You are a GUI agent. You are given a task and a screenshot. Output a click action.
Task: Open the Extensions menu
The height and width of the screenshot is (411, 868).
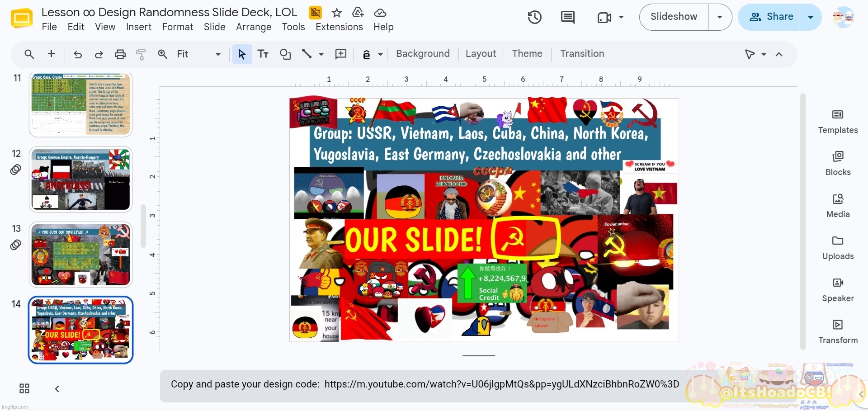tap(339, 27)
